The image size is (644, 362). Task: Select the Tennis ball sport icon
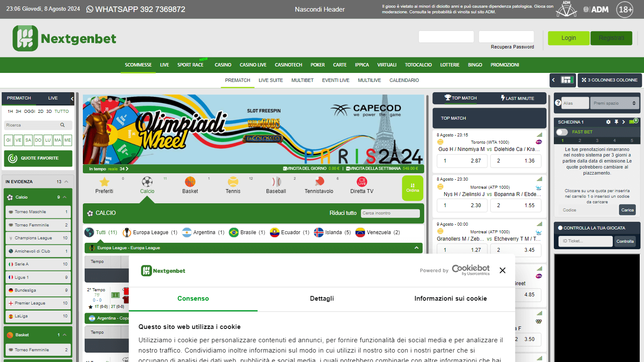(233, 181)
